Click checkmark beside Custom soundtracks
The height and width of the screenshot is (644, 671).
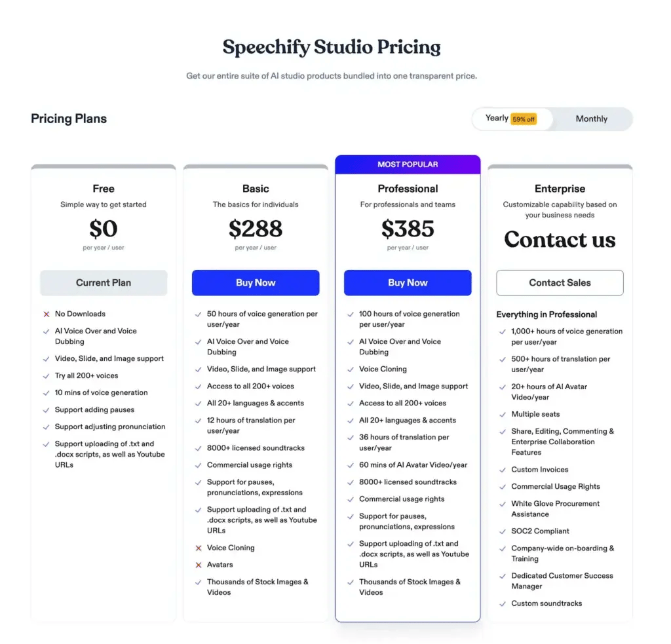pyautogui.click(x=503, y=604)
